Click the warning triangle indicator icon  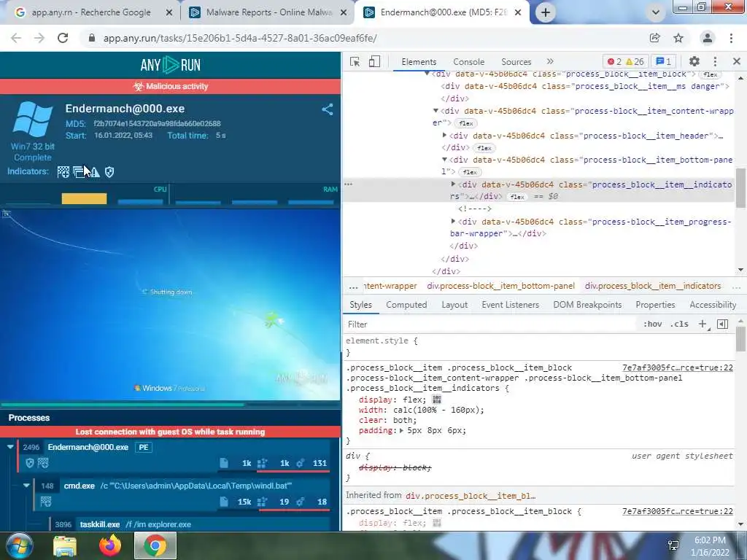pos(94,172)
